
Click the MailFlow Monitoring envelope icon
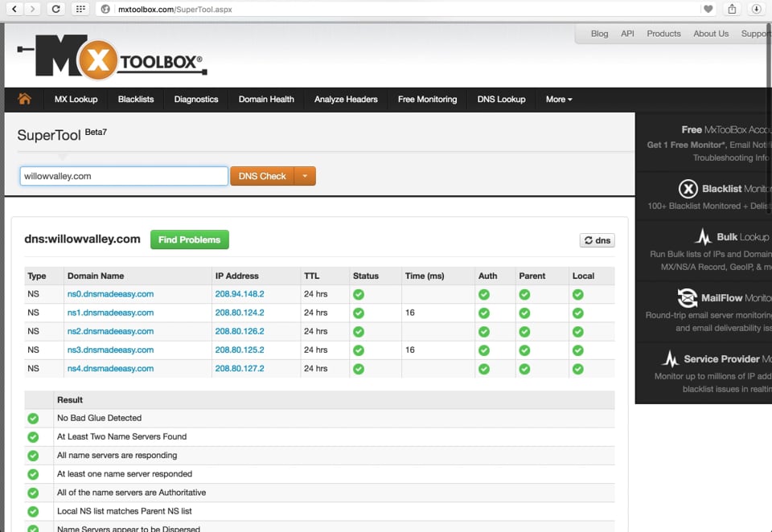(687, 297)
